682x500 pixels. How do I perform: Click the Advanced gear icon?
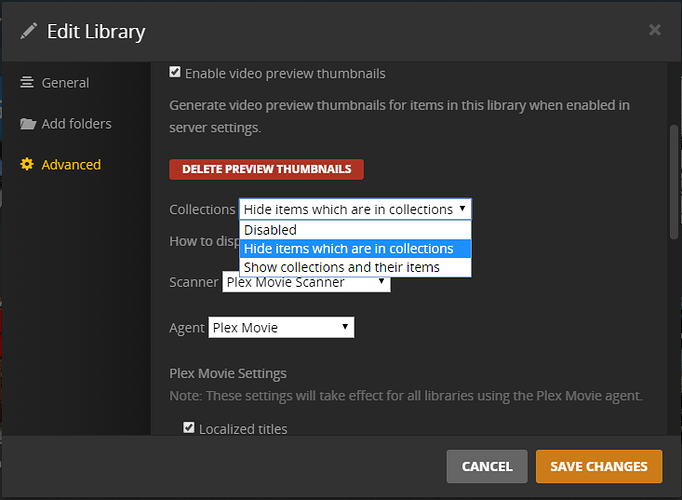[x=27, y=165]
